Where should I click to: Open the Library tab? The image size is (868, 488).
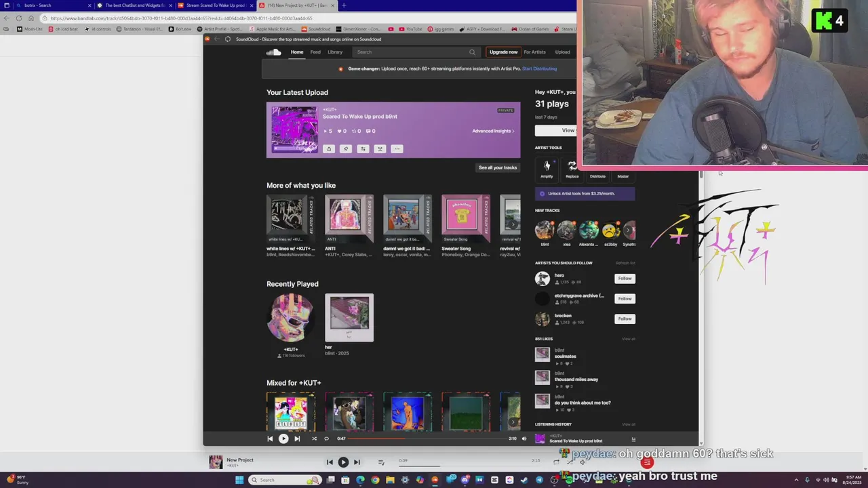point(335,52)
